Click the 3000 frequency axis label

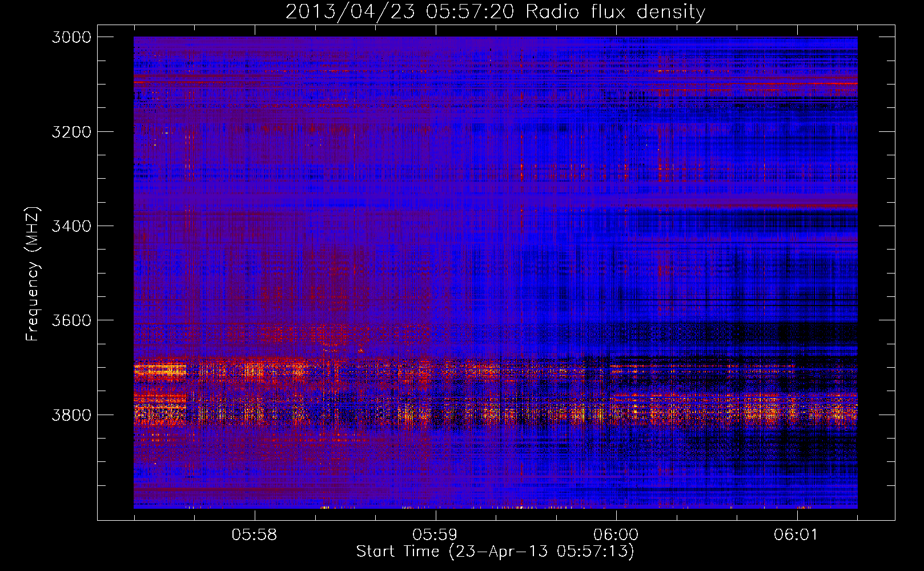click(x=71, y=37)
